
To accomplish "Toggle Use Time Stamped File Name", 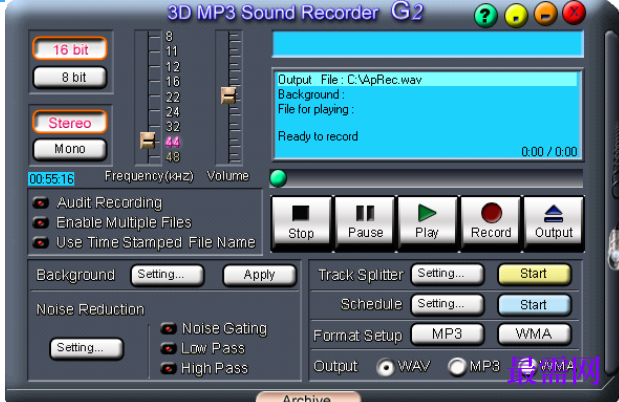I will [x=40, y=242].
